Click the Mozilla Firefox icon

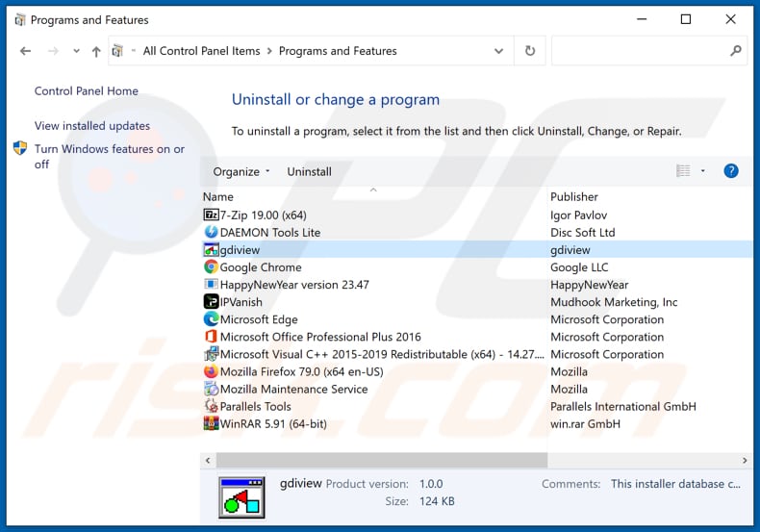[x=211, y=371]
